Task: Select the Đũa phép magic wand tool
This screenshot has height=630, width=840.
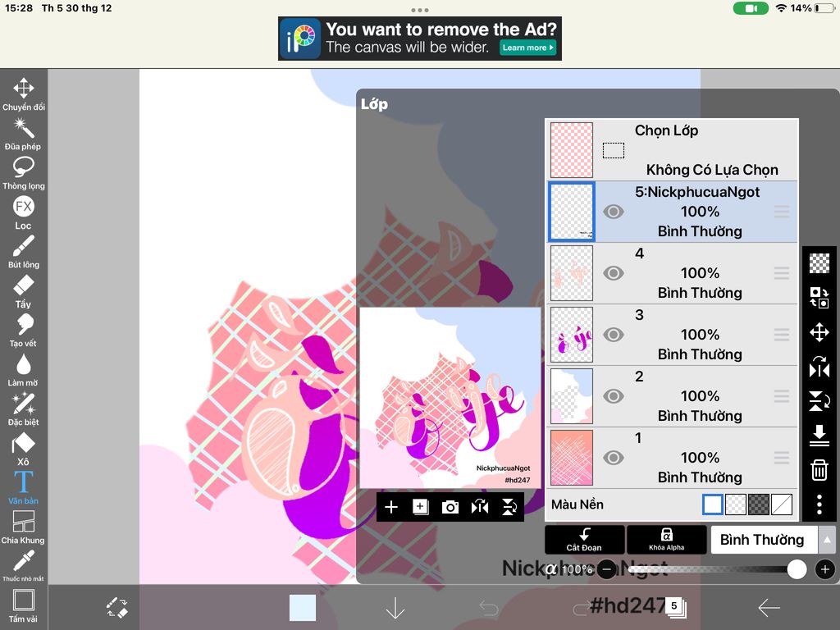Action: 23,134
